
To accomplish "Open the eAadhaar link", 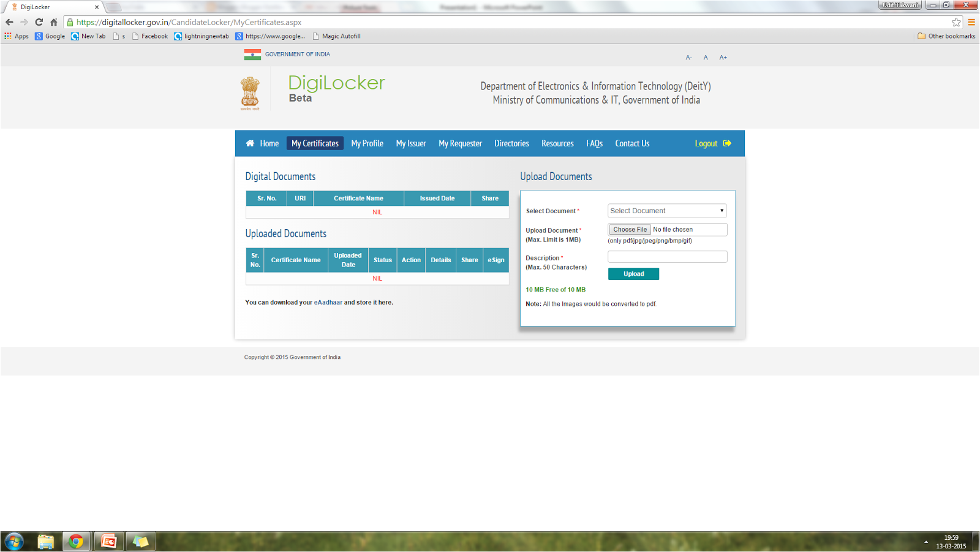I will click(x=328, y=303).
